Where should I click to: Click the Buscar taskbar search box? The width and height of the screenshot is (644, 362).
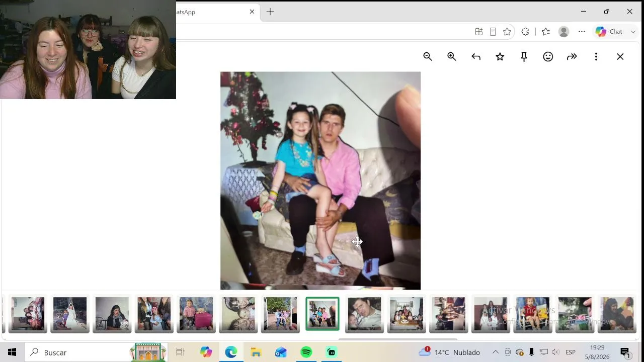click(x=96, y=352)
